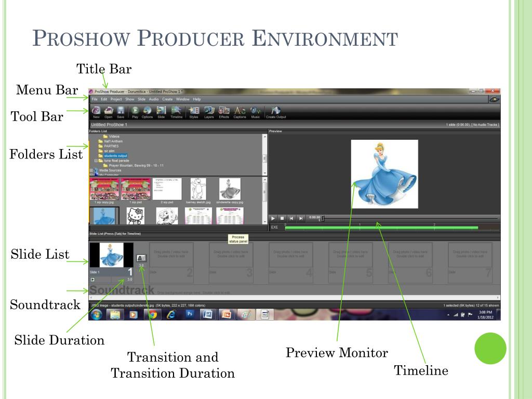Click the Windows Start orb
532x399 pixels.
point(96,314)
